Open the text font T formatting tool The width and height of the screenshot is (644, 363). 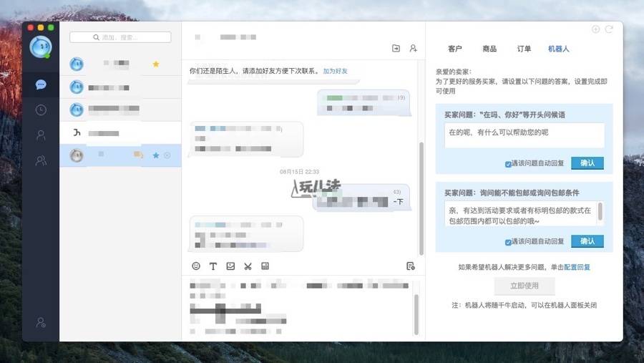(213, 266)
